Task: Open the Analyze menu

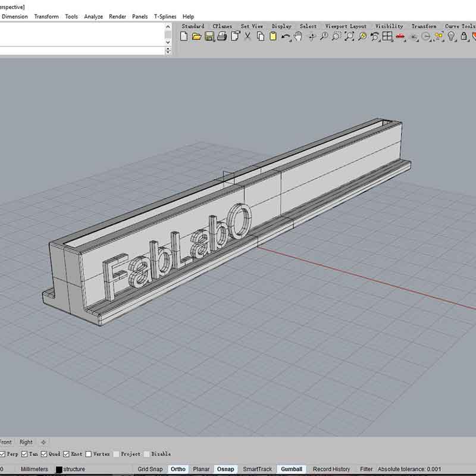Action: 93,17
